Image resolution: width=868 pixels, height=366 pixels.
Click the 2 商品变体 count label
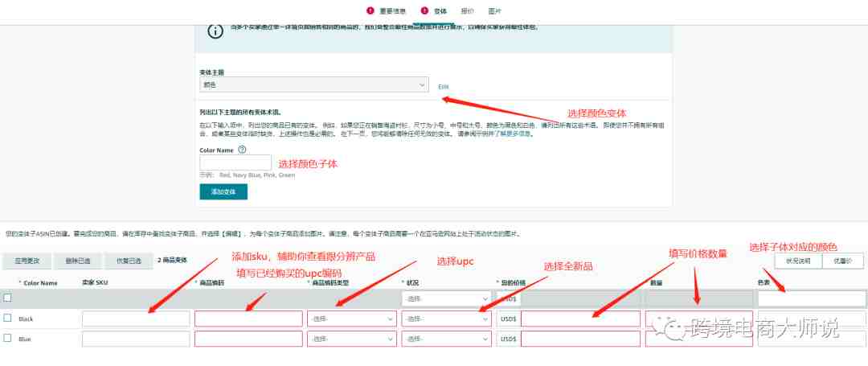point(172,261)
